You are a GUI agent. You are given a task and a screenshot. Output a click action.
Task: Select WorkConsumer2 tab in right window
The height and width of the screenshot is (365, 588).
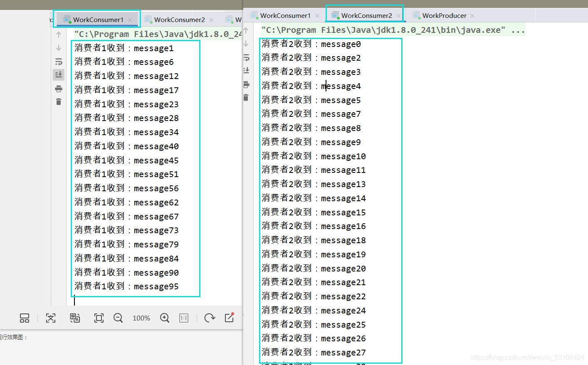click(x=366, y=15)
